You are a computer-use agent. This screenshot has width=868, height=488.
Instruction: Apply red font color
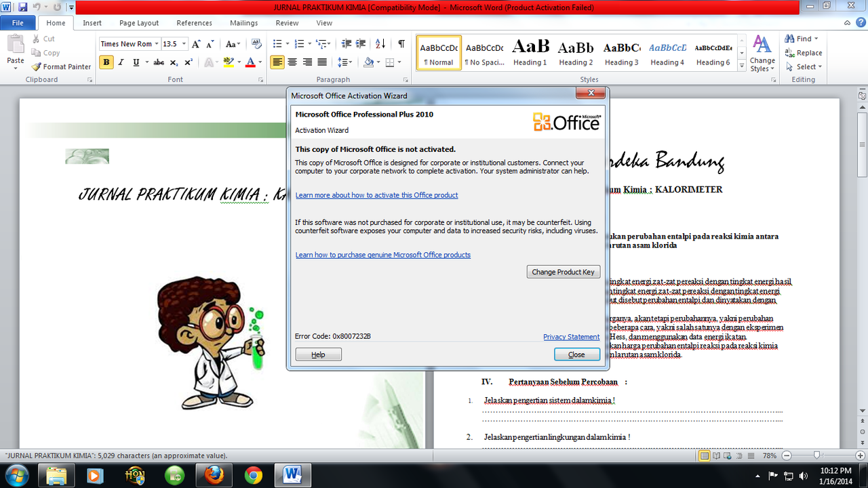[250, 62]
